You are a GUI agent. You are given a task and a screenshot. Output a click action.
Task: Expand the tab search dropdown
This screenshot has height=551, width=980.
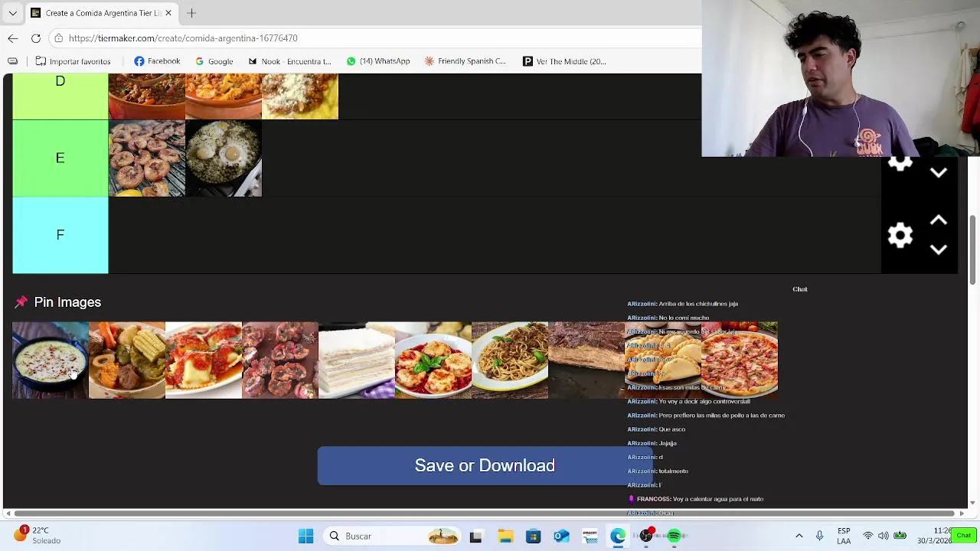[x=12, y=13]
